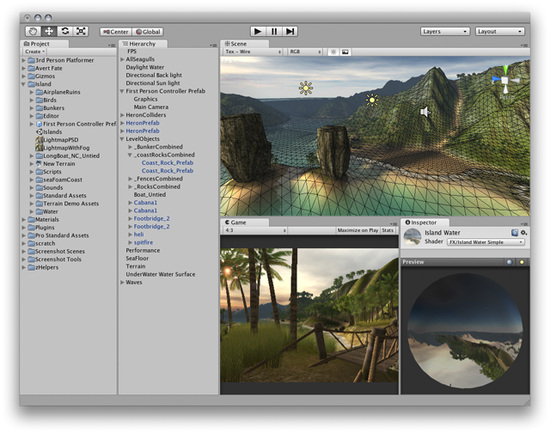The image size is (550, 433).
Task: Toggle the Stats overlay button
Action: [x=387, y=231]
